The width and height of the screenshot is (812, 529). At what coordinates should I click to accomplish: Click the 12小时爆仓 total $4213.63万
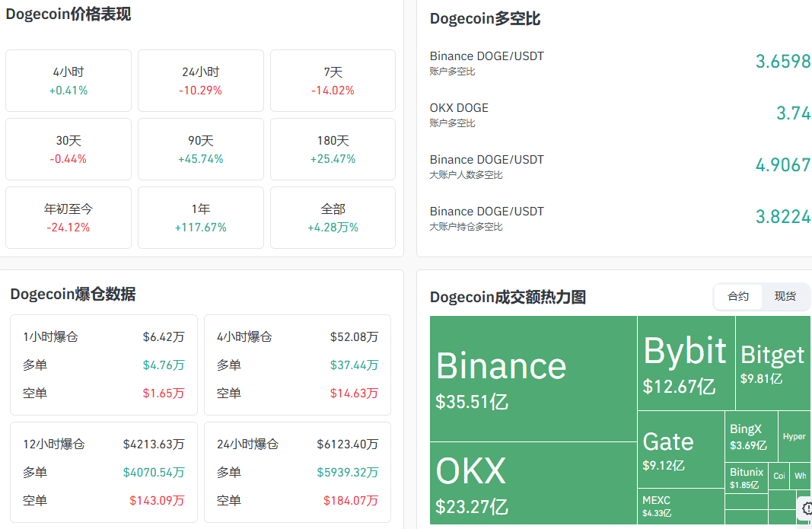click(x=154, y=444)
